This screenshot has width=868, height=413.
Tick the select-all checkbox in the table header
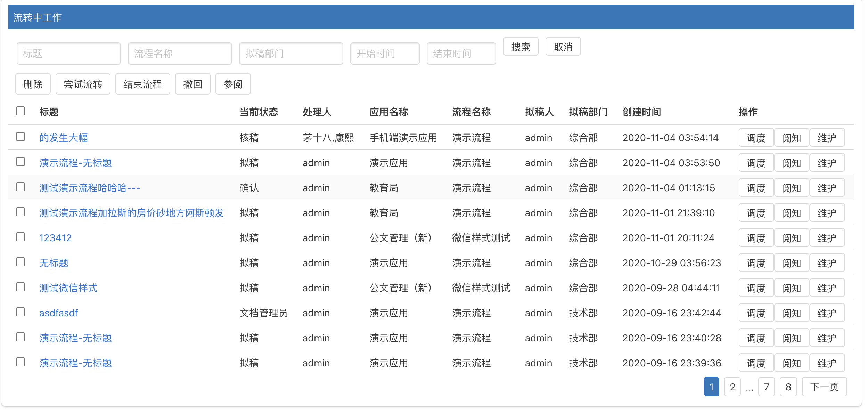(x=21, y=111)
